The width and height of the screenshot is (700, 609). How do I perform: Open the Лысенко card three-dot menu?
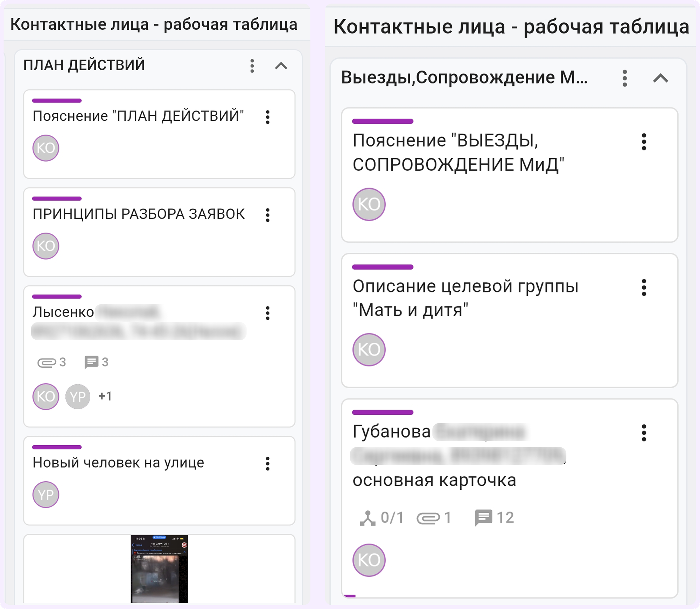coord(268,313)
